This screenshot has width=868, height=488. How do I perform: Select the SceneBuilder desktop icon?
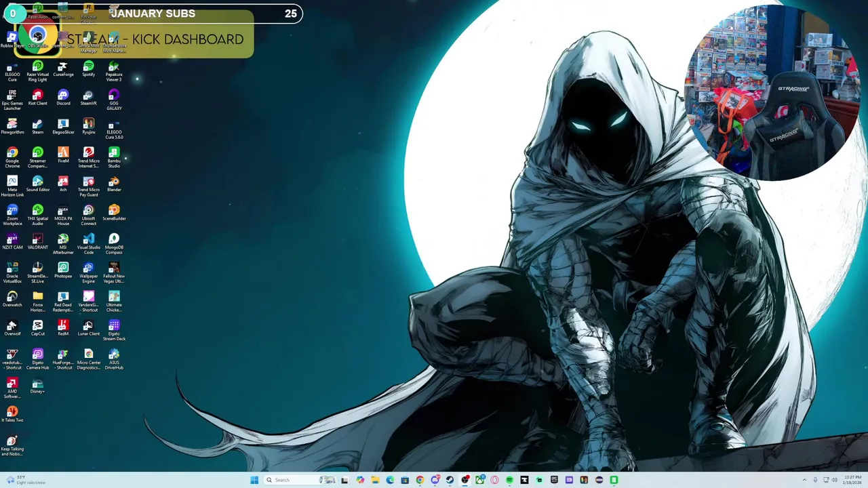point(114,213)
